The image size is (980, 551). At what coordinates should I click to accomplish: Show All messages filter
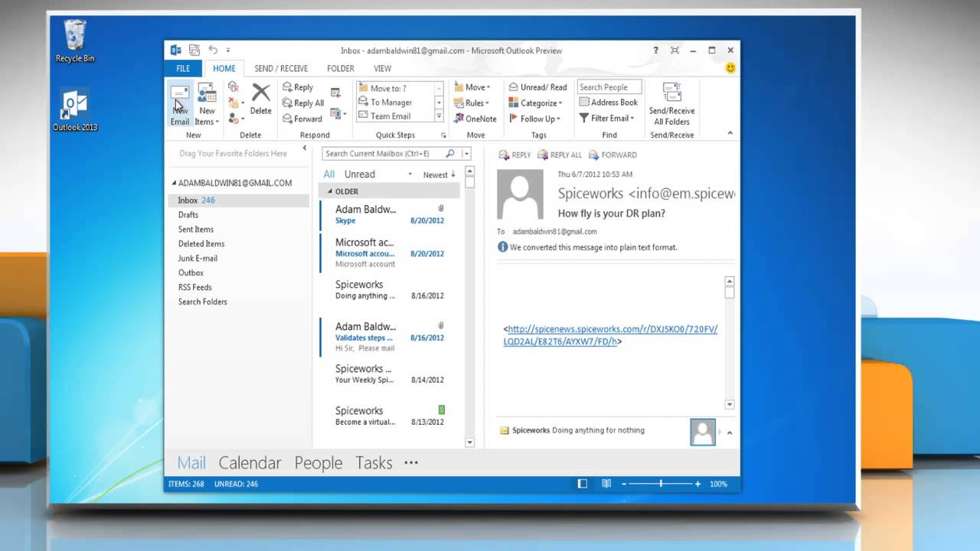click(328, 174)
